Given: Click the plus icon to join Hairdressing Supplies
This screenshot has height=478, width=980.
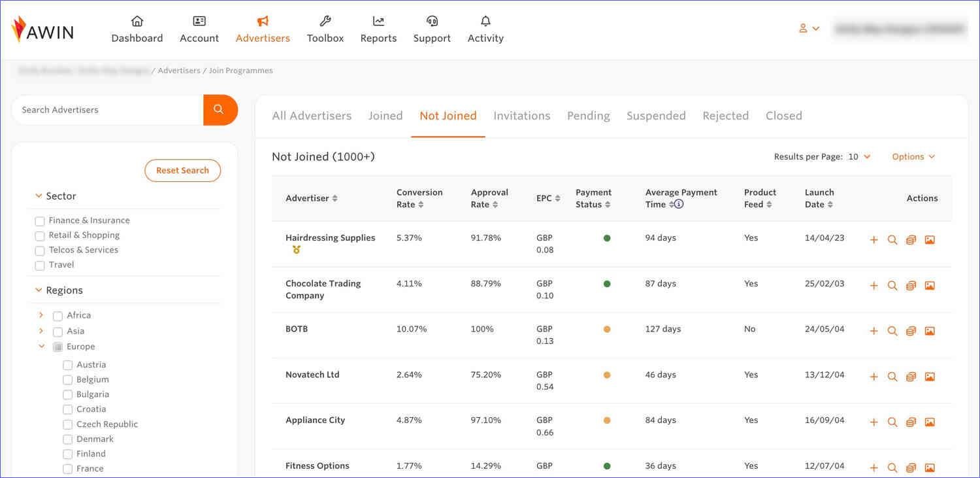Looking at the screenshot, I should [874, 239].
